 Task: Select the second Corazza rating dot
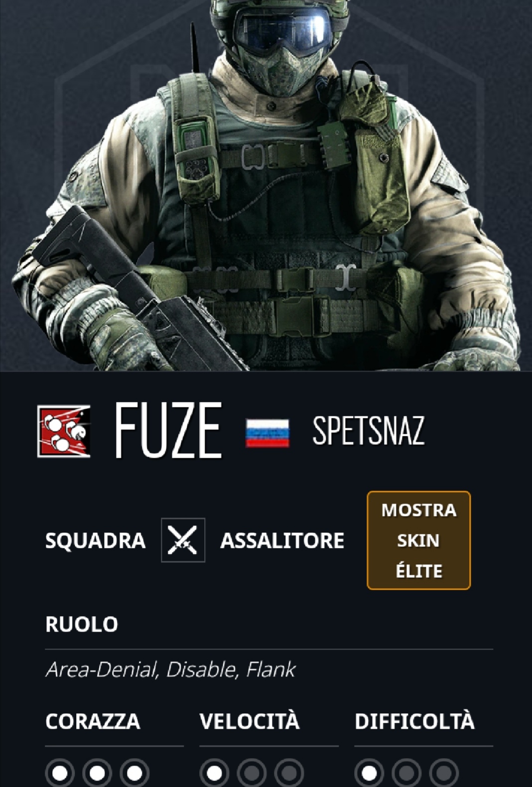pyautogui.click(x=97, y=773)
